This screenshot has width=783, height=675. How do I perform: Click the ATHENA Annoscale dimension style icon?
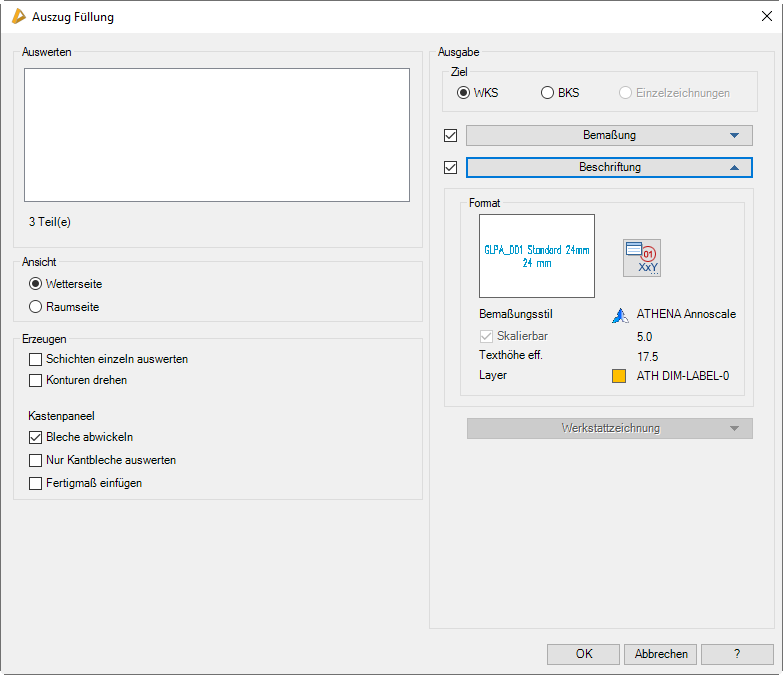[620, 315]
